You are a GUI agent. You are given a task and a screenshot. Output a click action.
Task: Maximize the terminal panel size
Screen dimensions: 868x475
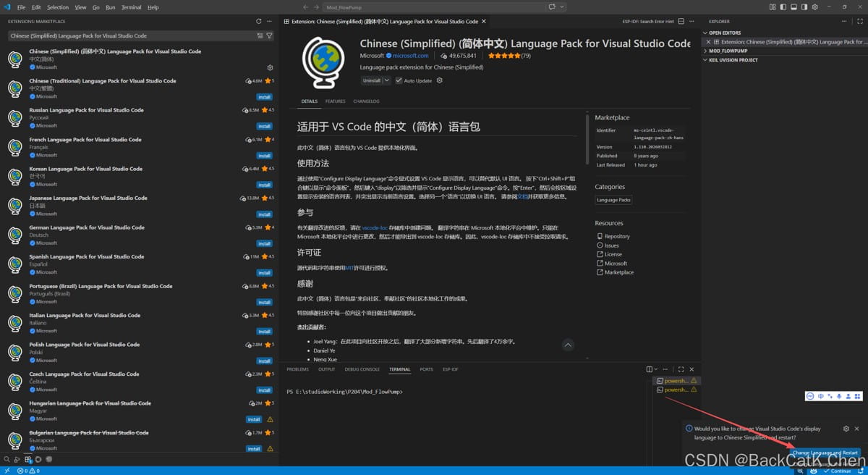(681, 369)
